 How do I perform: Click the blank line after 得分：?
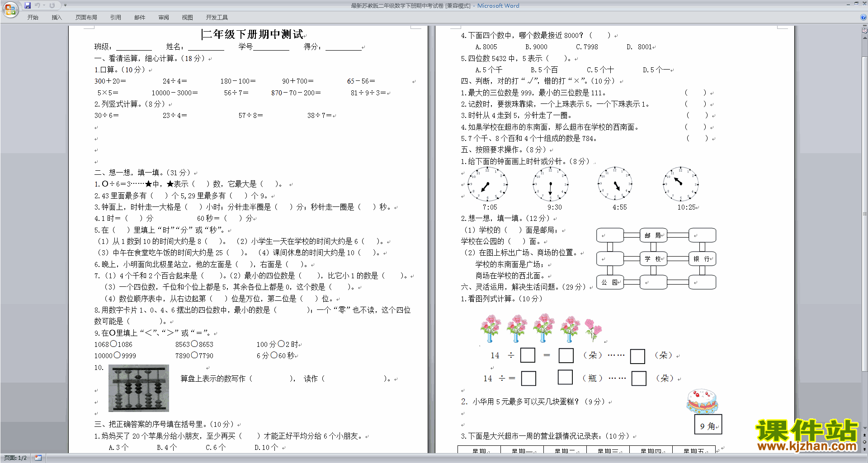pos(344,47)
